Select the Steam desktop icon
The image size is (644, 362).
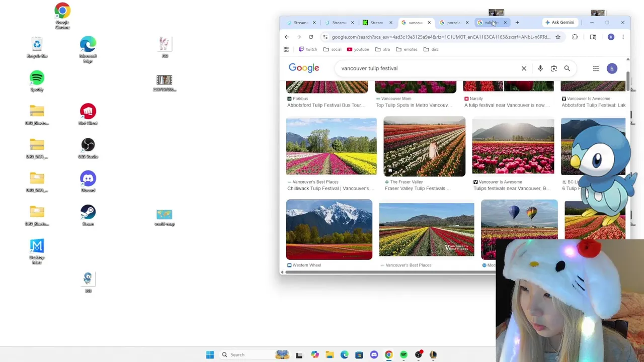[88, 215]
